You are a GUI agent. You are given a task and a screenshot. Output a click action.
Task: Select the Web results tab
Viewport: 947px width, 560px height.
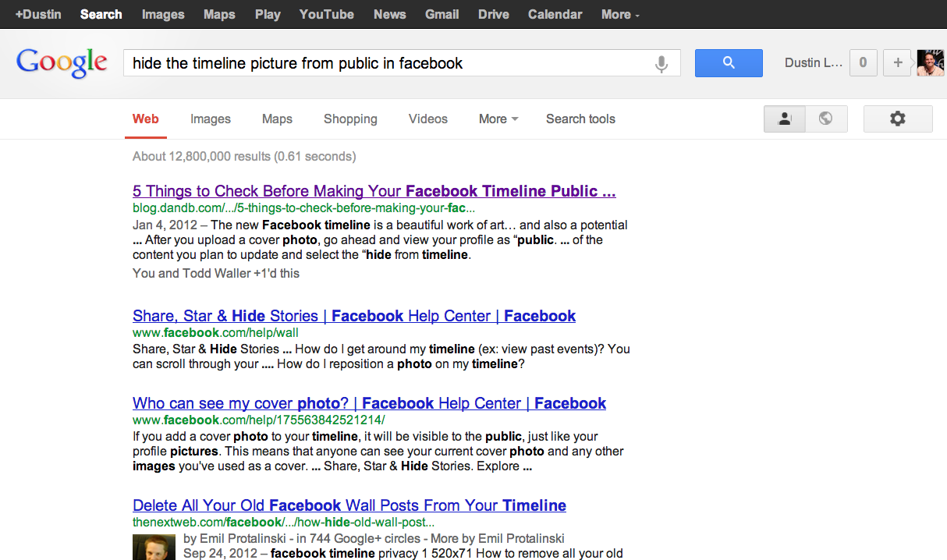click(146, 119)
